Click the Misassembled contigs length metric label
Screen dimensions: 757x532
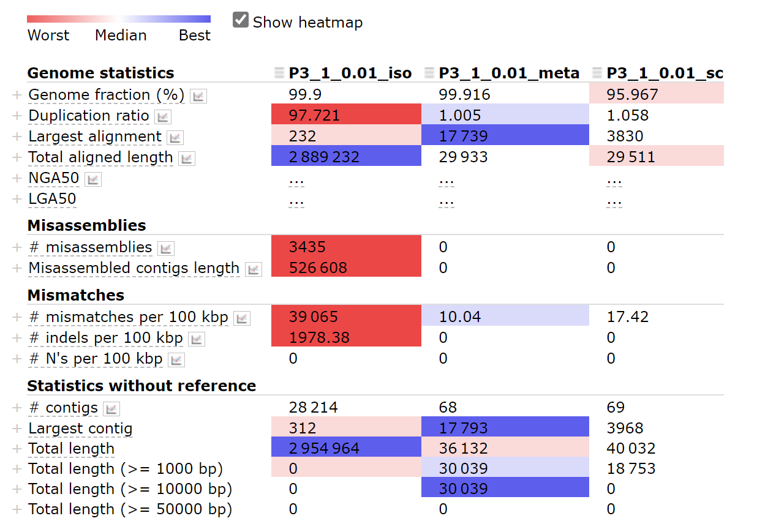point(134,268)
